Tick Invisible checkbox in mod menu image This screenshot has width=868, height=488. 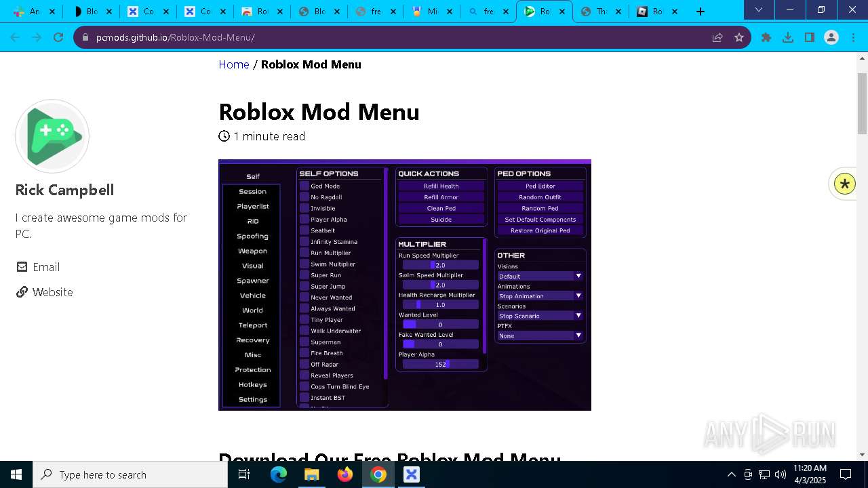[304, 208]
